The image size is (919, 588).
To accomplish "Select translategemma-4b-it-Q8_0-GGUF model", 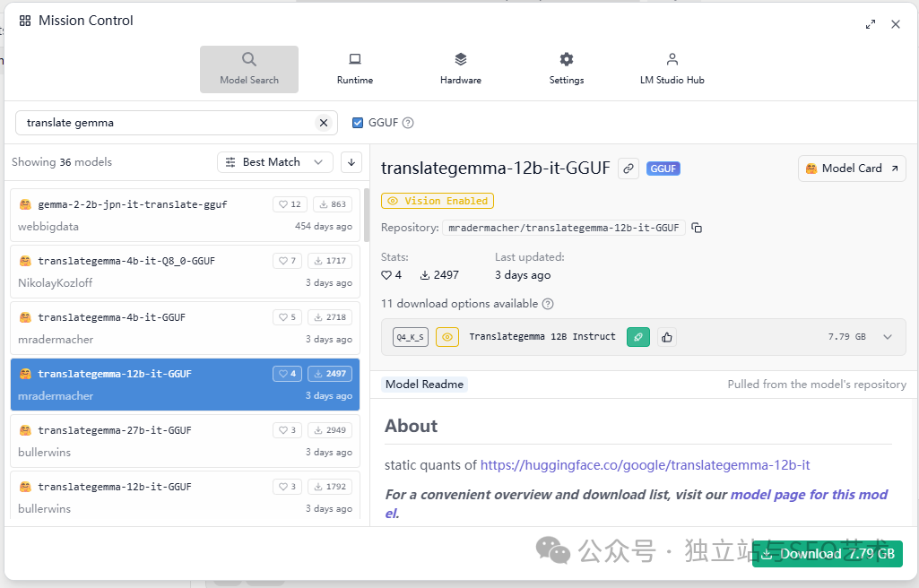I will point(185,272).
